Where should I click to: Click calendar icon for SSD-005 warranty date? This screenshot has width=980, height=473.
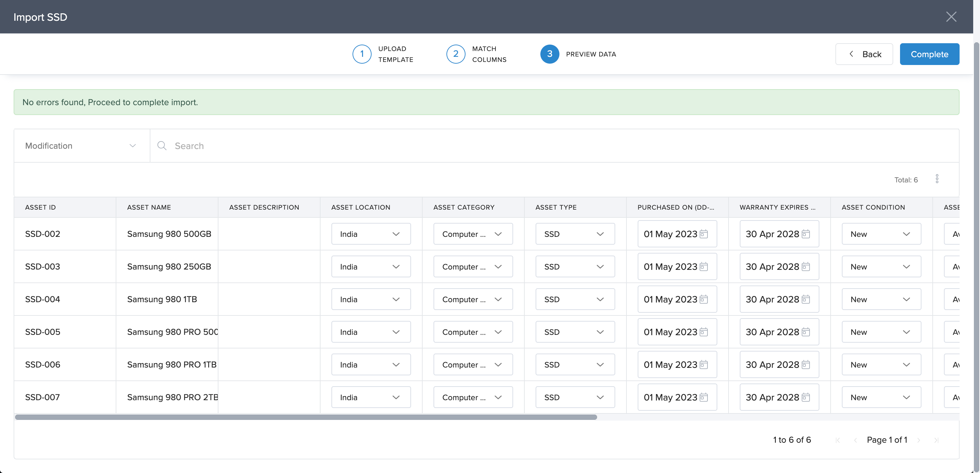[806, 332]
